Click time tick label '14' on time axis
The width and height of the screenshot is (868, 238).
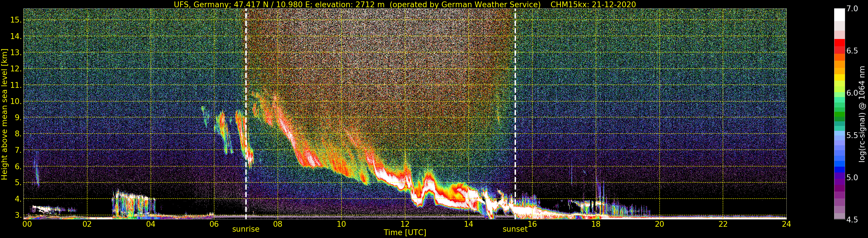[468, 224]
